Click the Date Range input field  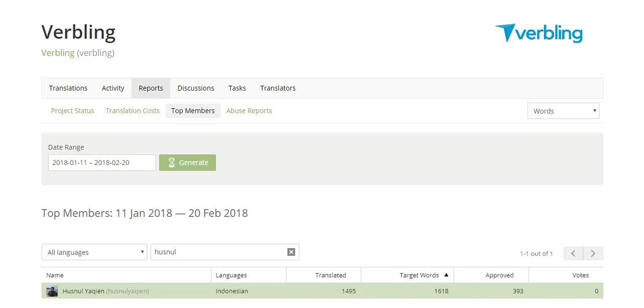pyautogui.click(x=102, y=163)
